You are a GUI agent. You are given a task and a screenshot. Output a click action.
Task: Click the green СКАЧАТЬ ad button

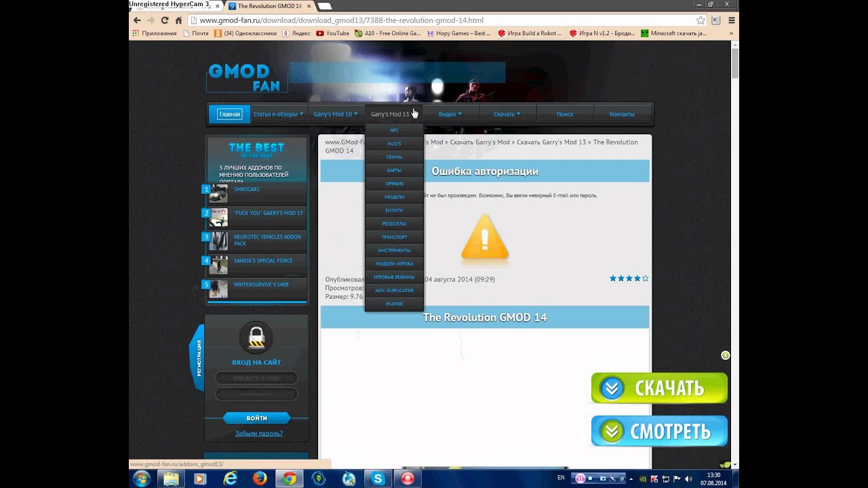(x=659, y=388)
